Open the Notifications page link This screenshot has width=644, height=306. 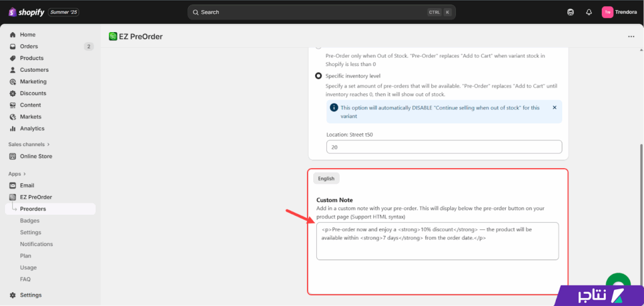click(36, 244)
